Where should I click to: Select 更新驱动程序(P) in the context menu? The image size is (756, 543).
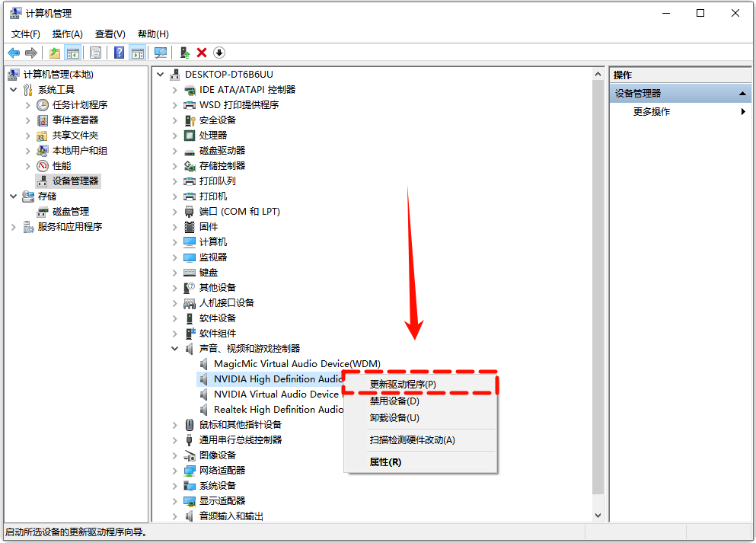[x=403, y=385]
